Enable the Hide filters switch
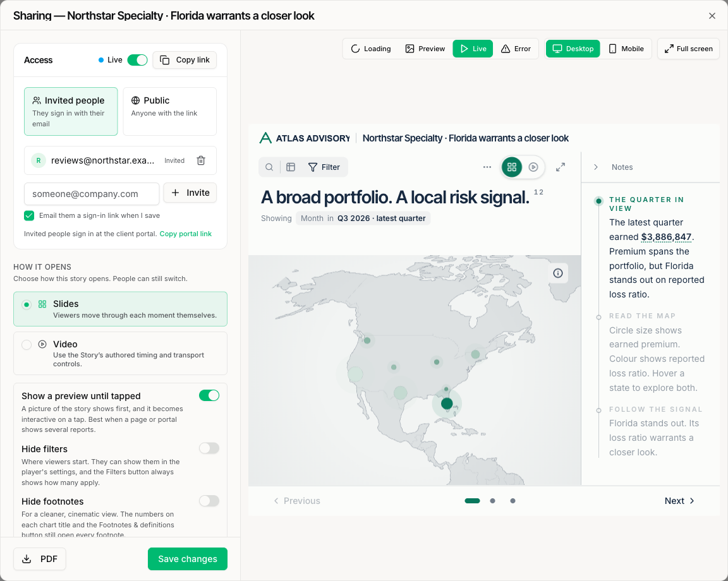Screen dimensions: 728x581 coord(209,448)
